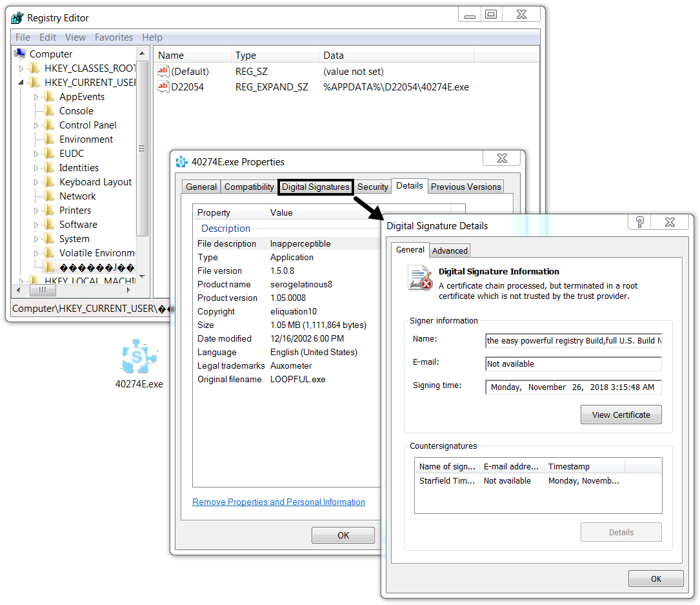Click the AppEvents folder icon
The image size is (700, 605).
pos(49,96)
